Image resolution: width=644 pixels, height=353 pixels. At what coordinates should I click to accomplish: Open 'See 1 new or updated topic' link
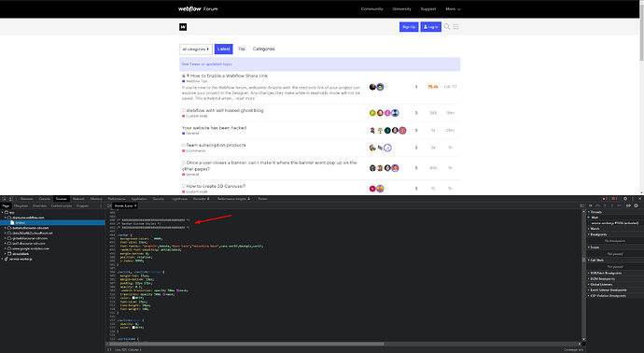[207, 64]
